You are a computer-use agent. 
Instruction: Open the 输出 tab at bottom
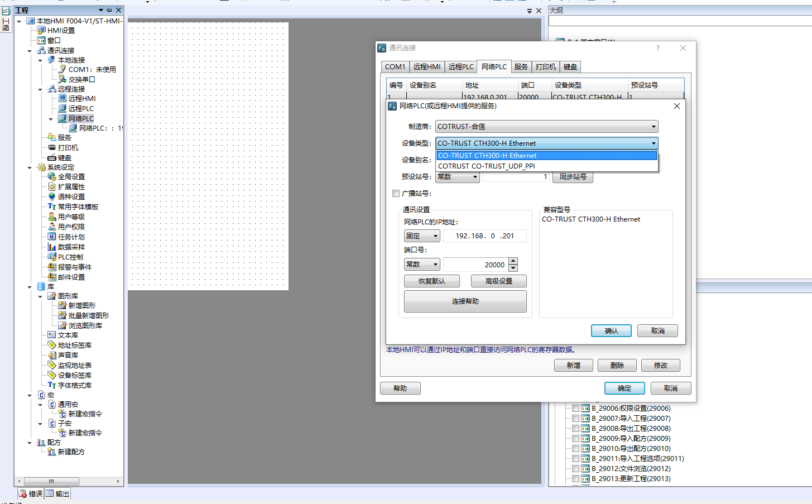pyautogui.click(x=58, y=493)
